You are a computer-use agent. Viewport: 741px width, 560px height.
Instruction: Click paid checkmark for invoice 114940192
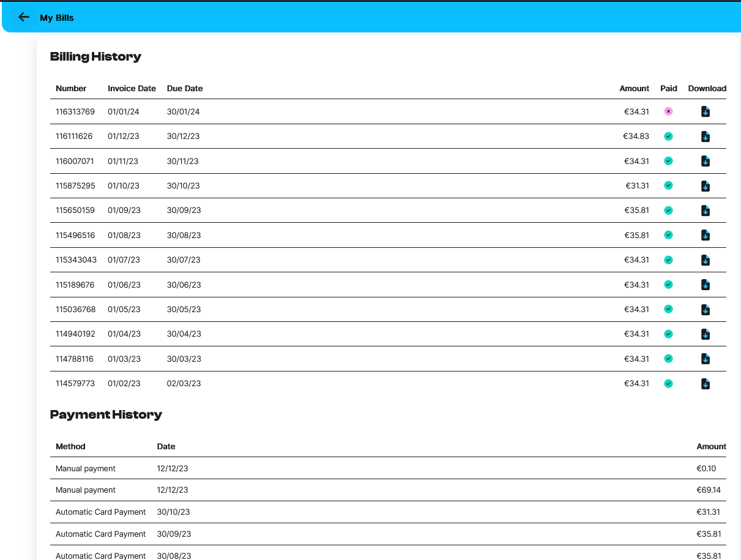(x=668, y=334)
